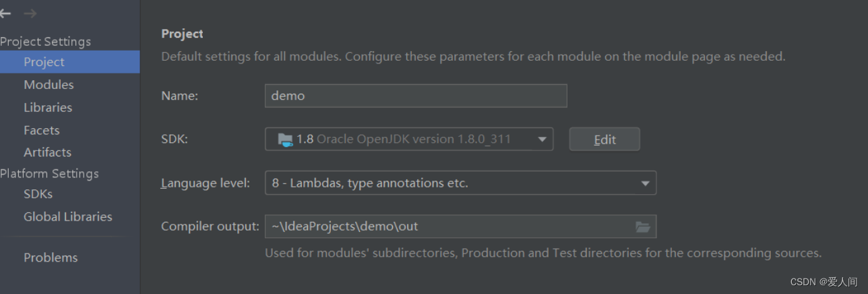This screenshot has height=294, width=868.
Task: Expand the Language level dropdown arrow
Action: point(645,183)
